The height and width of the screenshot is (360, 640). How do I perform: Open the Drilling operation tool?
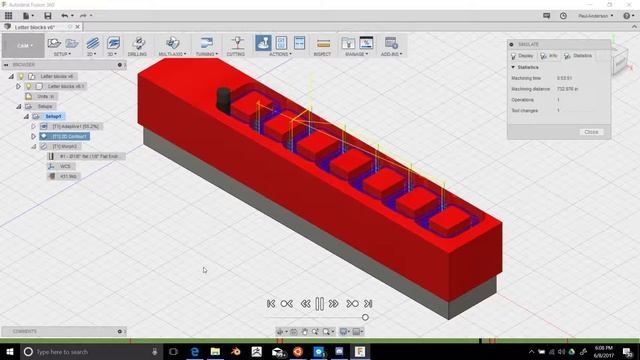[139, 43]
